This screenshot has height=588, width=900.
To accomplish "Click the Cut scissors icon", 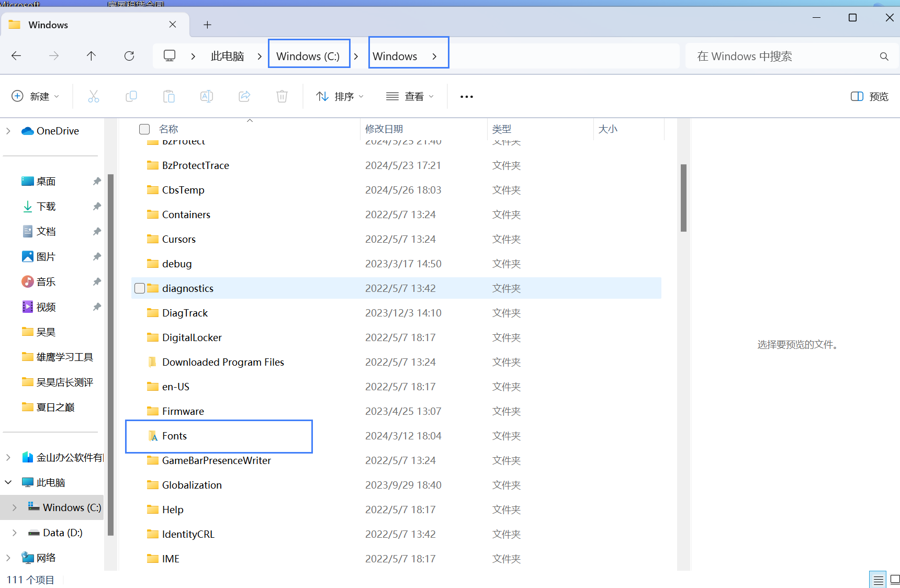I will coord(94,96).
